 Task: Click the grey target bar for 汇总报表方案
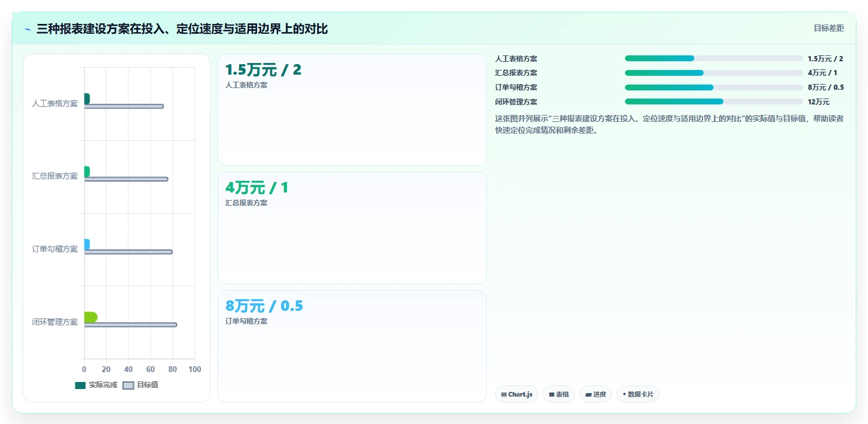(126, 179)
